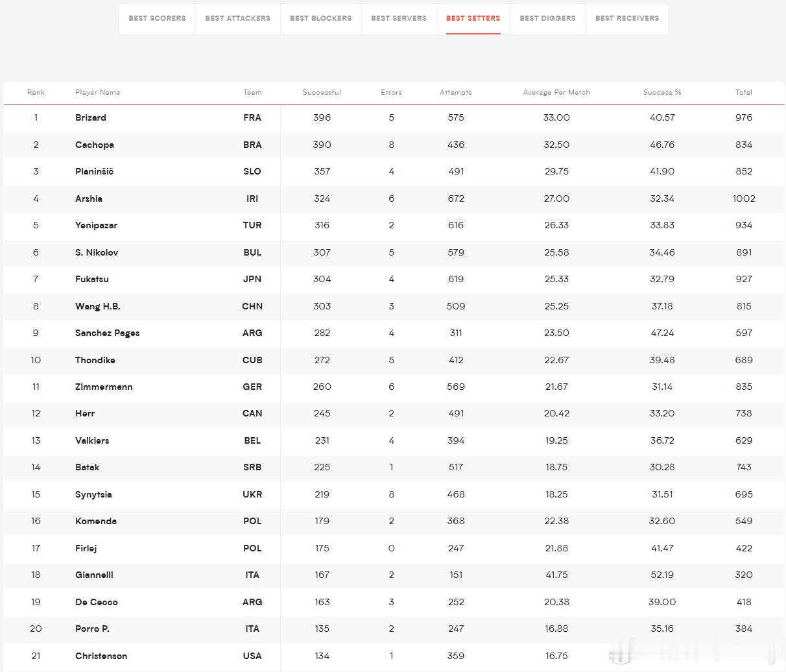Viewport: 786px width, 672px height.
Task: Open Giannelli's player entry
Action: coord(94,575)
